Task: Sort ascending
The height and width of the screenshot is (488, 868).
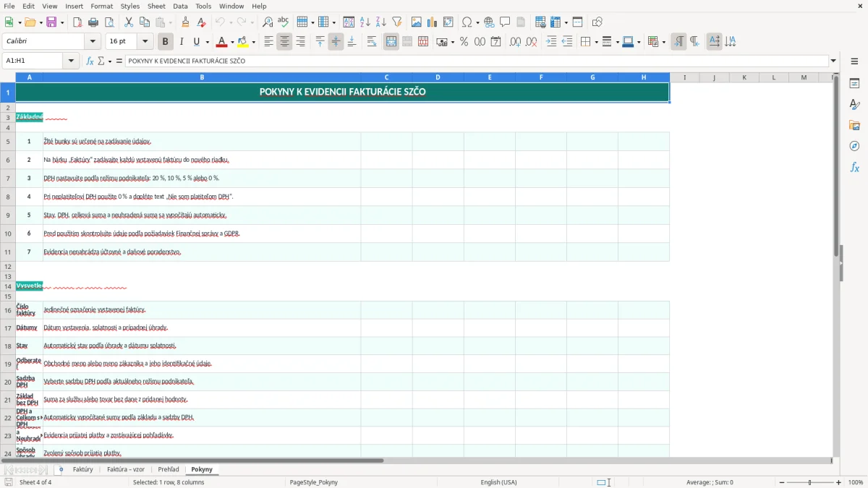Action: click(x=365, y=22)
